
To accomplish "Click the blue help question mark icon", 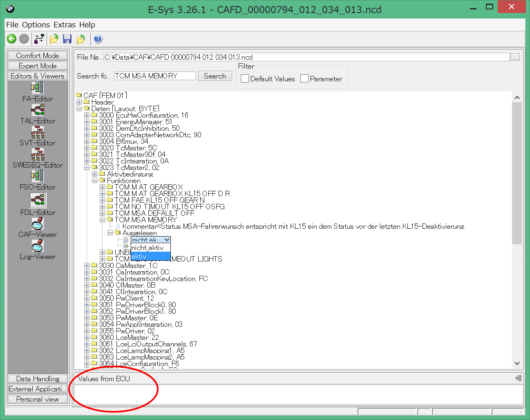I will point(98,39).
